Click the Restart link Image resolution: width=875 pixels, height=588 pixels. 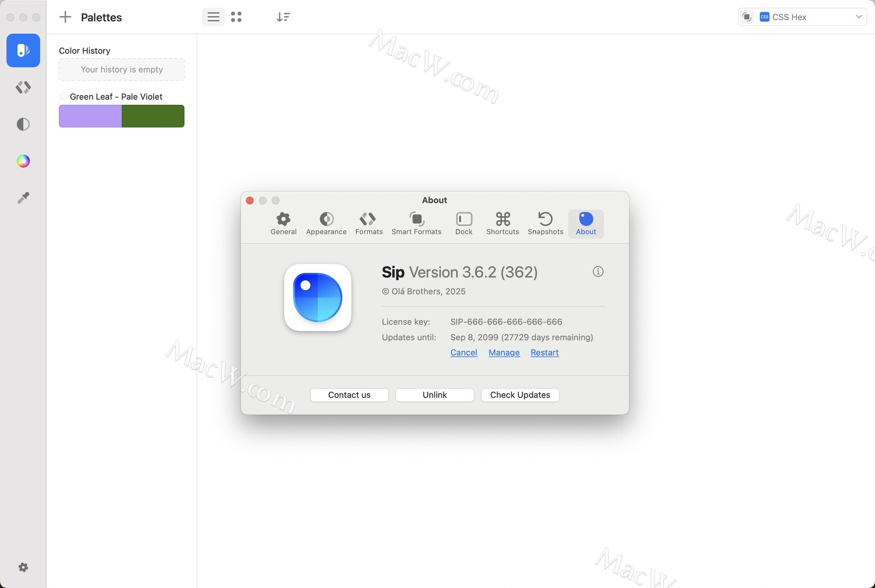point(545,353)
